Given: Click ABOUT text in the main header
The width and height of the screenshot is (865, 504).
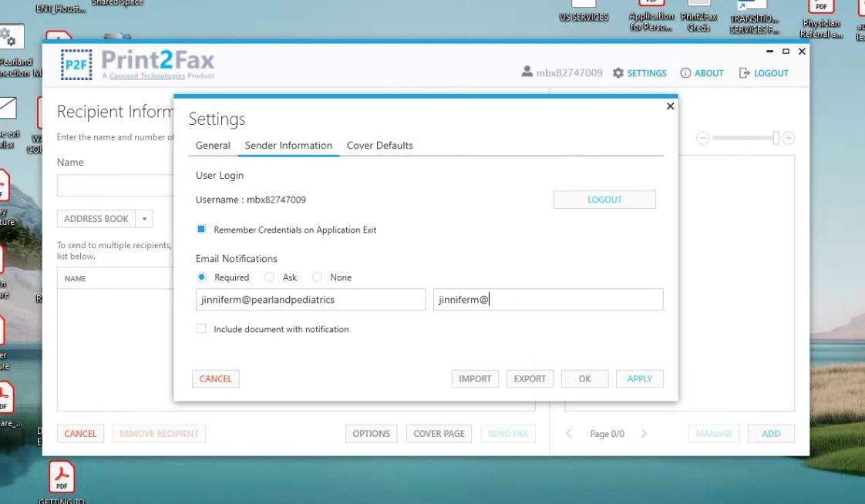Looking at the screenshot, I should pyautogui.click(x=708, y=73).
